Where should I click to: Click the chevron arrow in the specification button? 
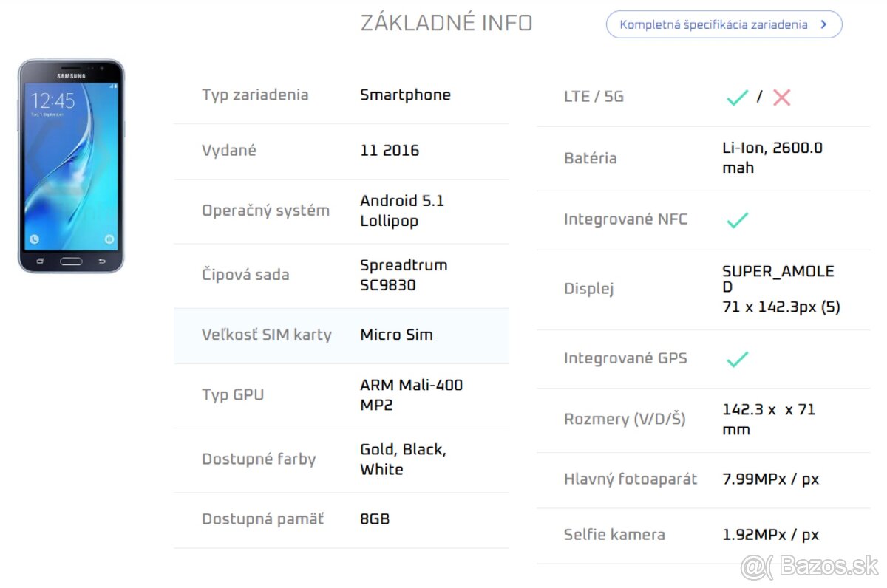823,24
